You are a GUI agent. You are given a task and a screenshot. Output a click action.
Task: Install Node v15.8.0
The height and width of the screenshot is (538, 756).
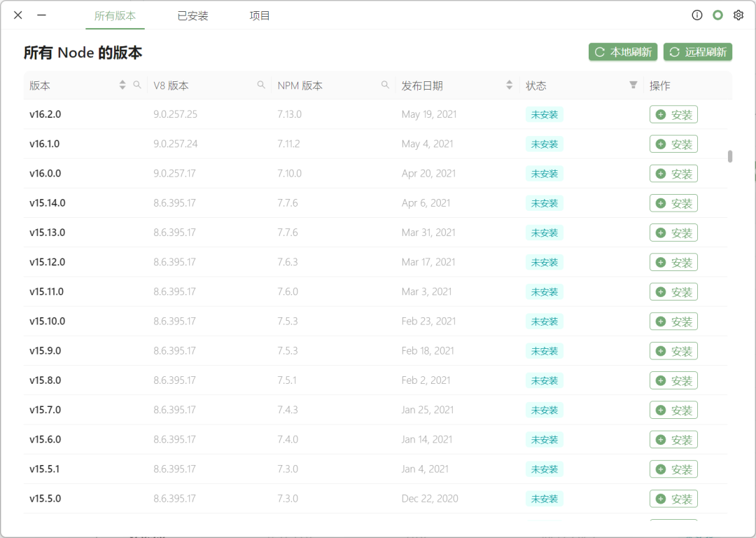click(673, 380)
